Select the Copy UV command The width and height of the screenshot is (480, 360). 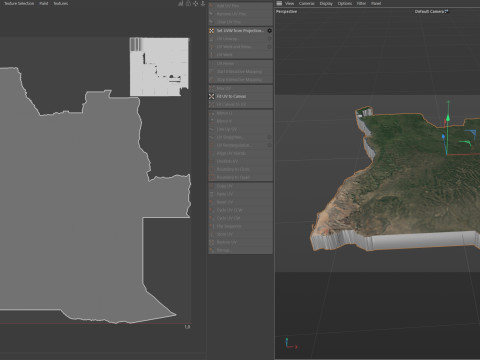[x=240, y=186]
